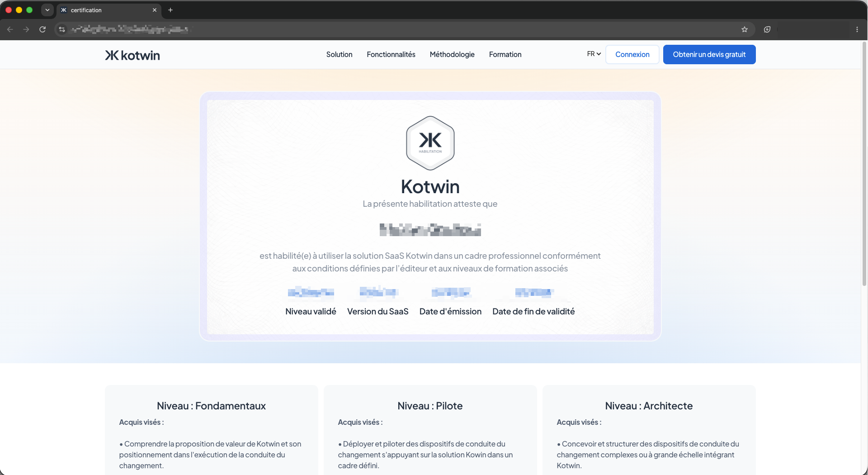Open the Solution menu item
Screen dimensions: 868x475
pyautogui.click(x=340, y=54)
